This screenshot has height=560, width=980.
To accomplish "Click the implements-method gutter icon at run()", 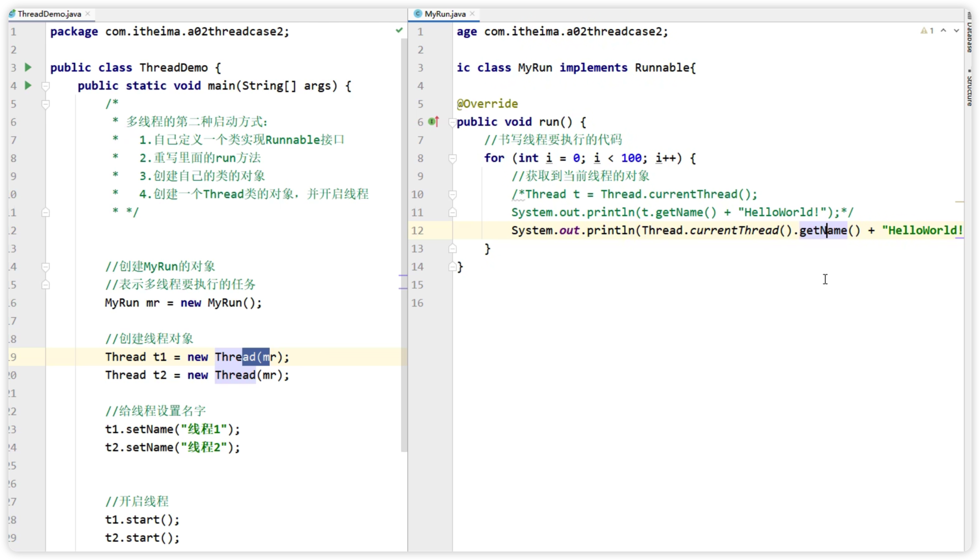I will tap(433, 122).
